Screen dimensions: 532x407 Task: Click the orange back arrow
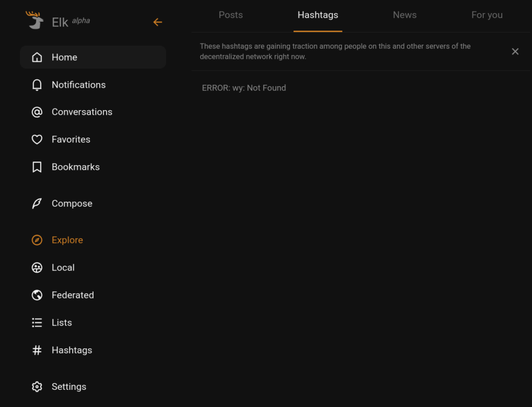(157, 22)
